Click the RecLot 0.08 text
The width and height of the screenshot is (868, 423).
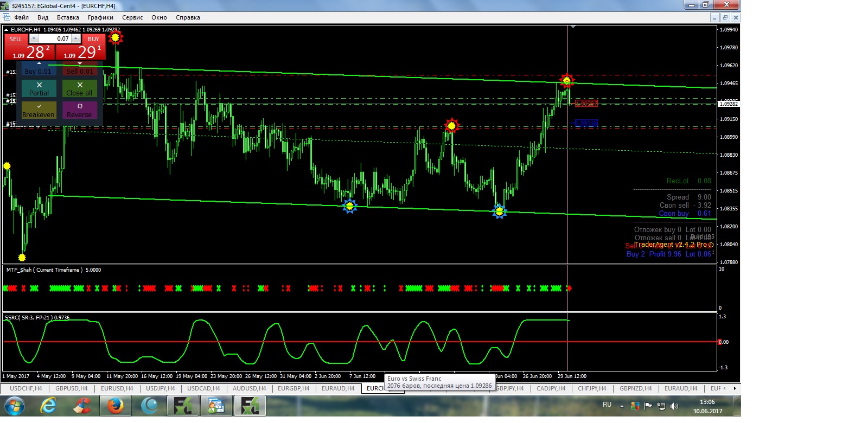tap(688, 181)
